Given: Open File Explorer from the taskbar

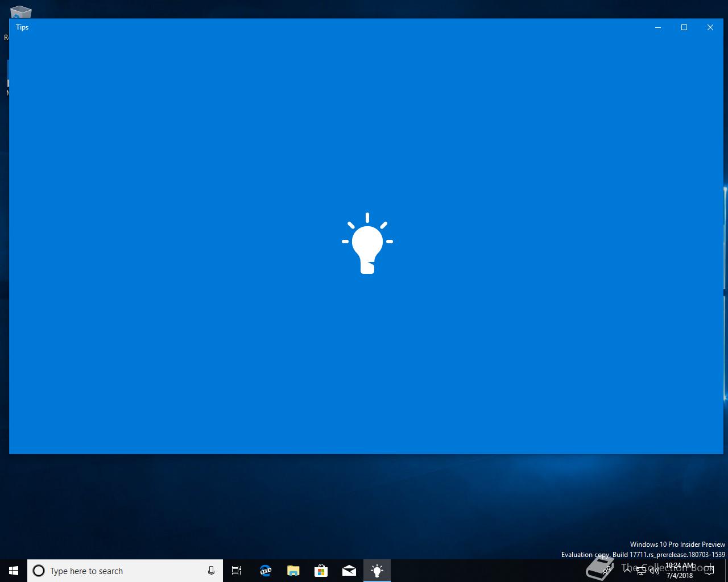Looking at the screenshot, I should coord(293,571).
